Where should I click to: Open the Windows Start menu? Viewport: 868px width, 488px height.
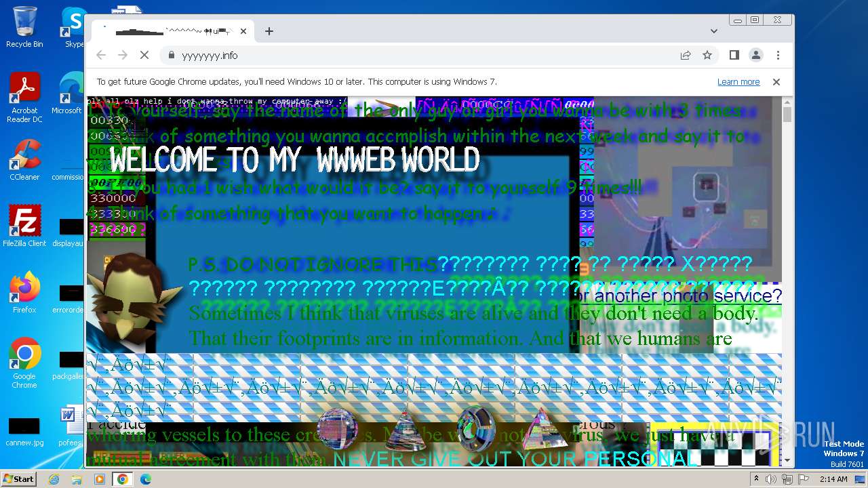[18, 479]
